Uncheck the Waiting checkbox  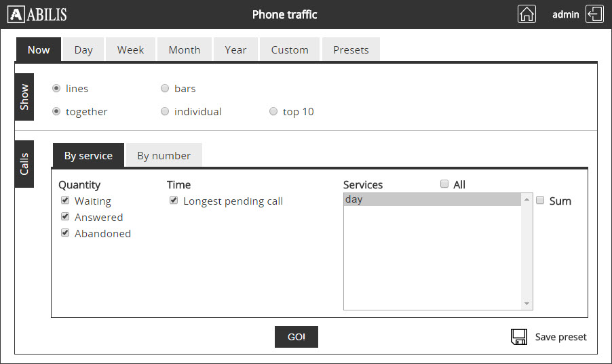65,201
